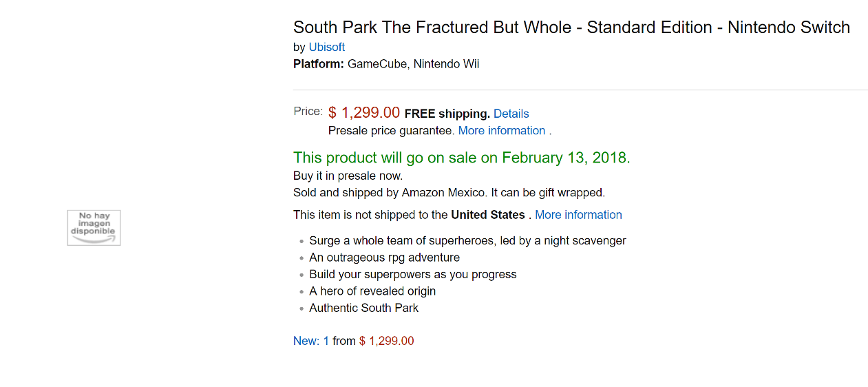Open More information about presale price guarantee
The height and width of the screenshot is (387, 868).
coord(501,130)
